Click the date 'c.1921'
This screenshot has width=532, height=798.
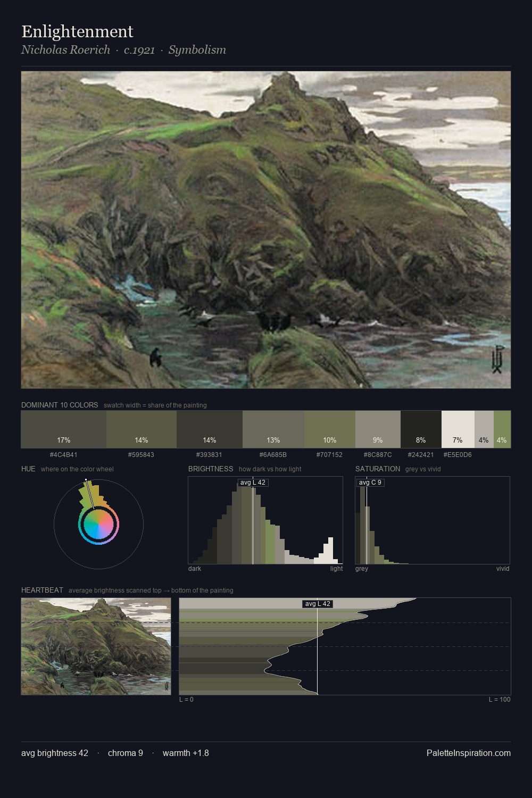(139, 50)
